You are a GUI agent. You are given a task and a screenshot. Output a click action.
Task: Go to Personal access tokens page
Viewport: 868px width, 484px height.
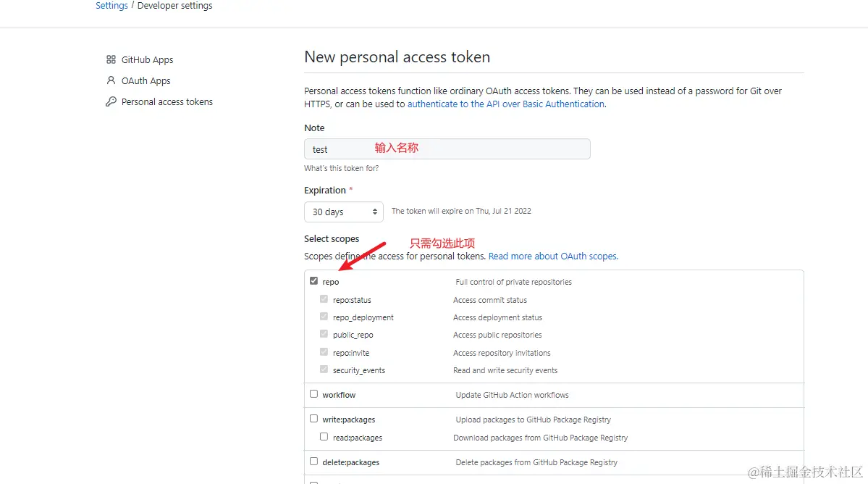(x=167, y=101)
